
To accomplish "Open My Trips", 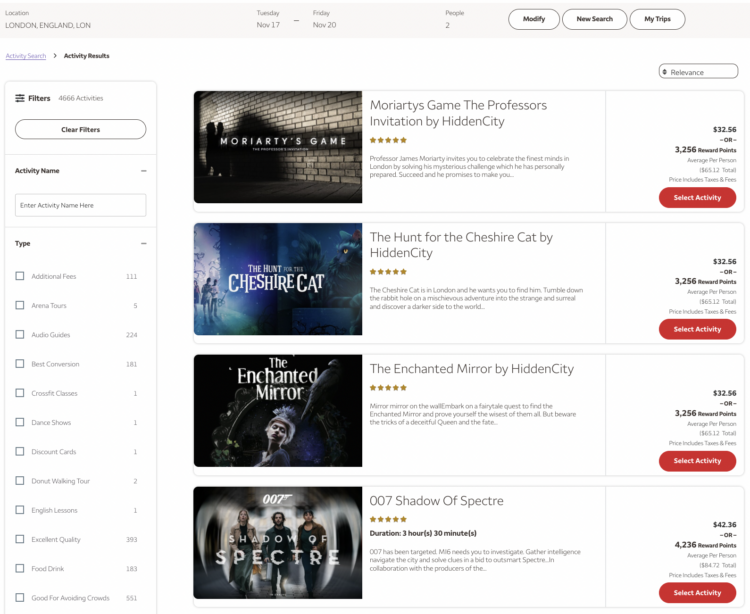I will (x=657, y=19).
